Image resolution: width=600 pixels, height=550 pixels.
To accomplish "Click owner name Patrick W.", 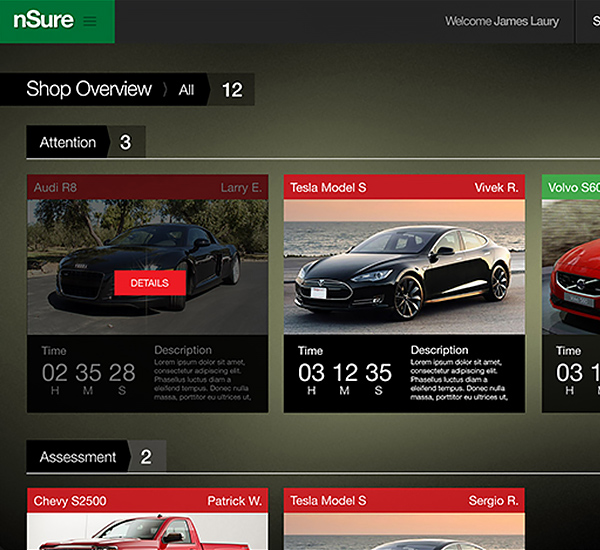I will 235,501.
